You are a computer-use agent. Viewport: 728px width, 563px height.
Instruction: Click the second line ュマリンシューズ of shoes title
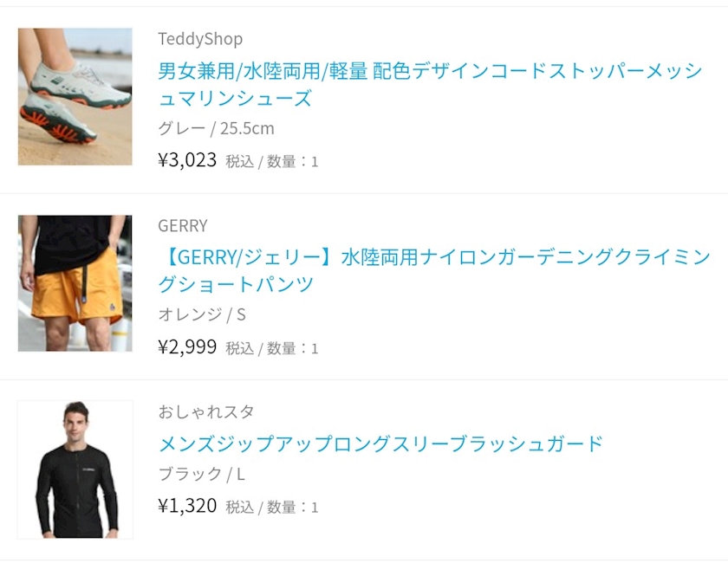[x=235, y=99]
